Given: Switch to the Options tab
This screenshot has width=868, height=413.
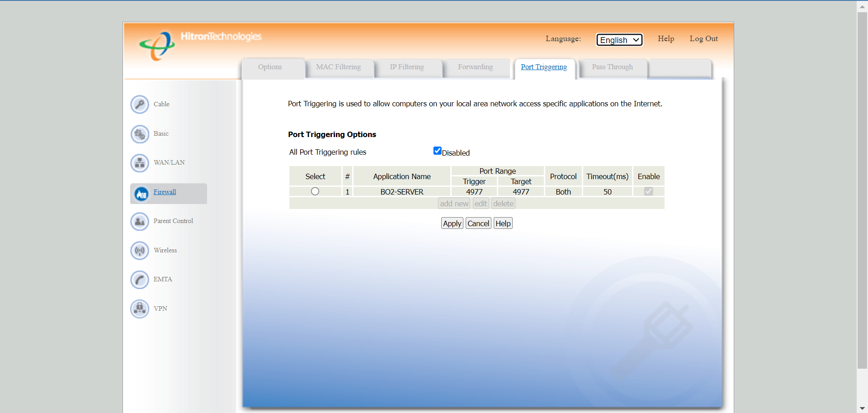Looking at the screenshot, I should pyautogui.click(x=270, y=67).
